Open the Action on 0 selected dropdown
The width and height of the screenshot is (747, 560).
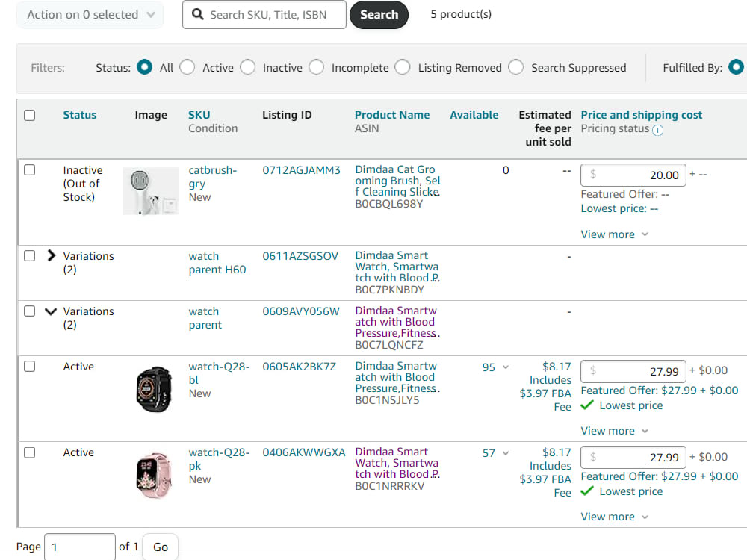[x=90, y=15]
